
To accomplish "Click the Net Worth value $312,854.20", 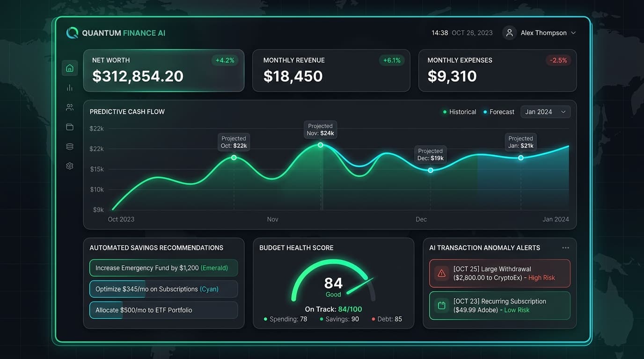I will (x=138, y=76).
